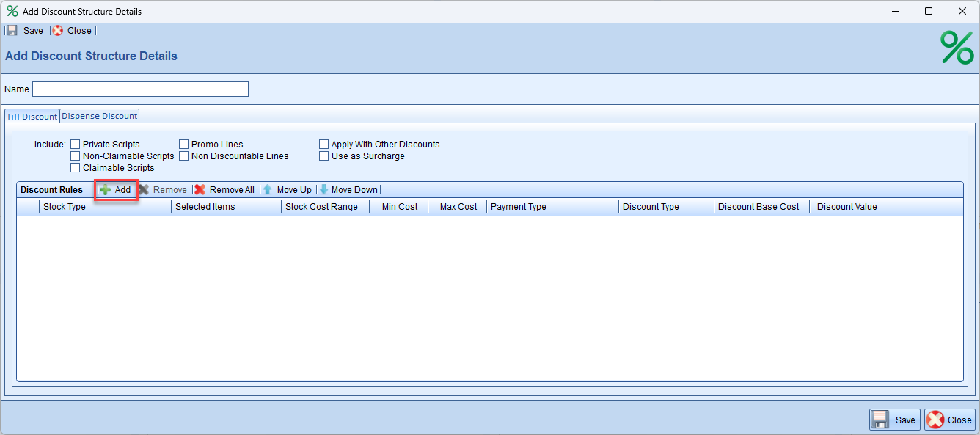Tick the Non-Claimable Scripts checkbox
The width and height of the screenshot is (980, 435).
pyautogui.click(x=75, y=156)
